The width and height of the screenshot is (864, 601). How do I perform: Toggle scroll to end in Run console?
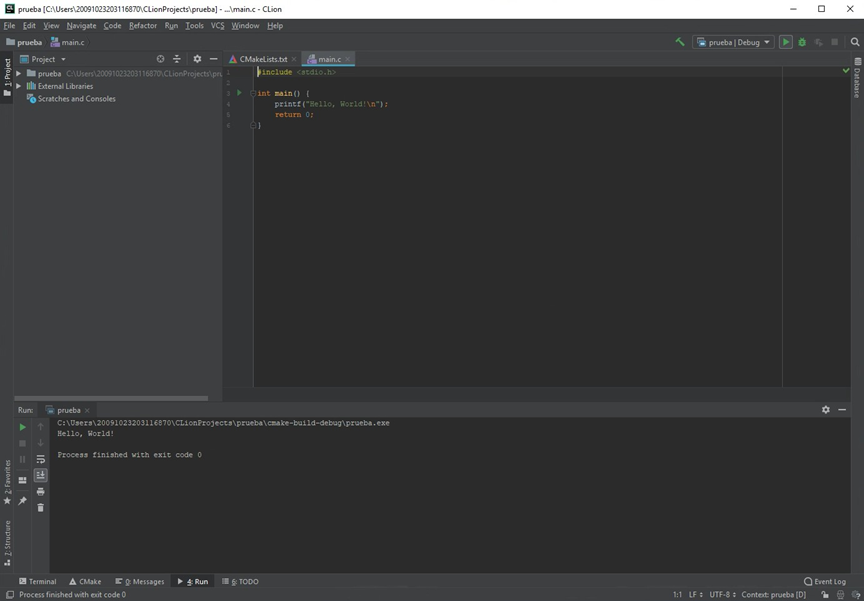[40, 475]
